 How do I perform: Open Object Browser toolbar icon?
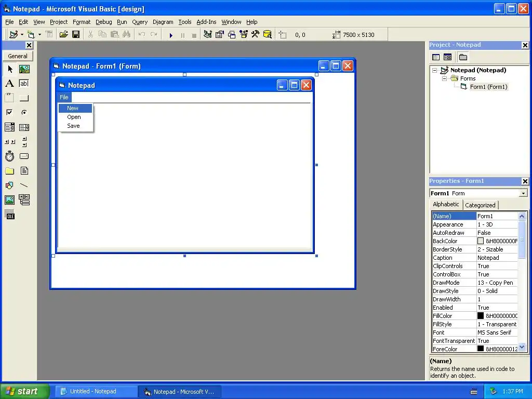(x=244, y=34)
